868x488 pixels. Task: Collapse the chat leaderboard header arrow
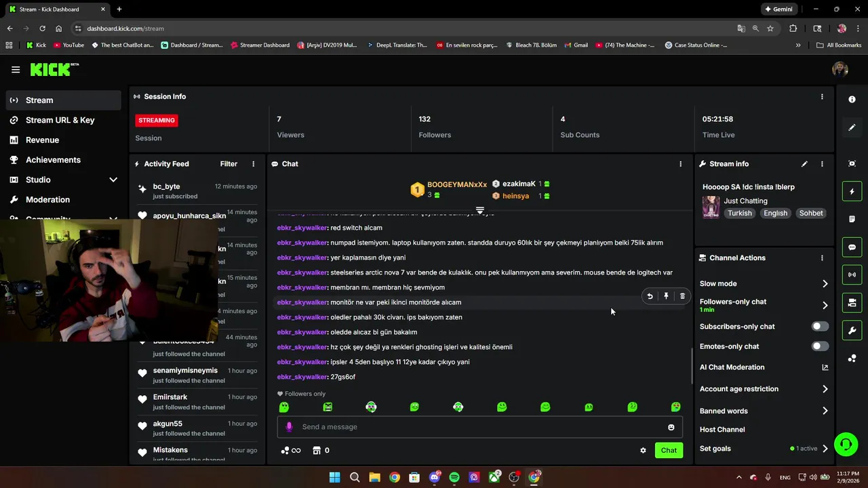pos(480,211)
